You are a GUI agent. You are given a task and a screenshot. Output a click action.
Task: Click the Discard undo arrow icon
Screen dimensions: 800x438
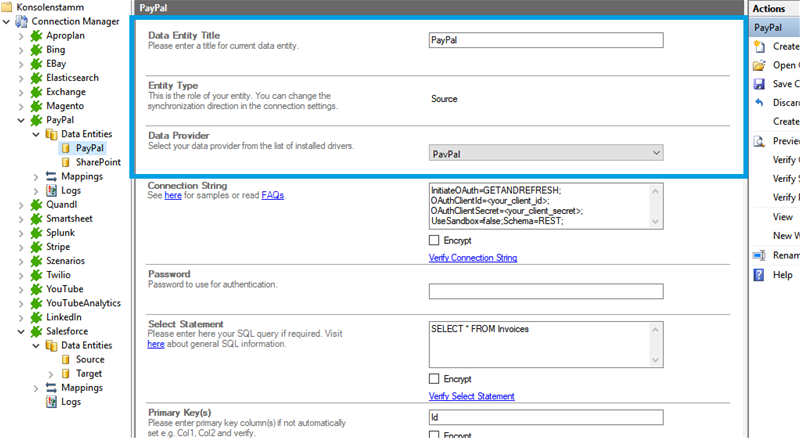(760, 103)
